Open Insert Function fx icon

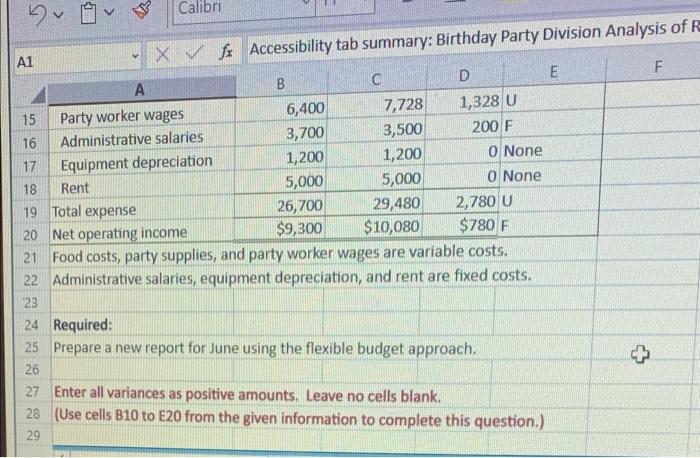click(x=226, y=51)
